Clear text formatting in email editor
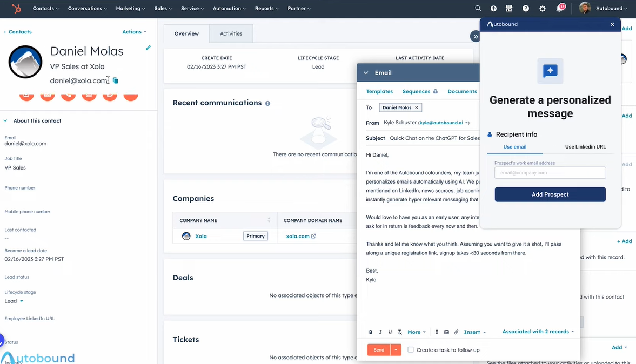Image resolution: width=636 pixels, height=364 pixels. coord(400,332)
